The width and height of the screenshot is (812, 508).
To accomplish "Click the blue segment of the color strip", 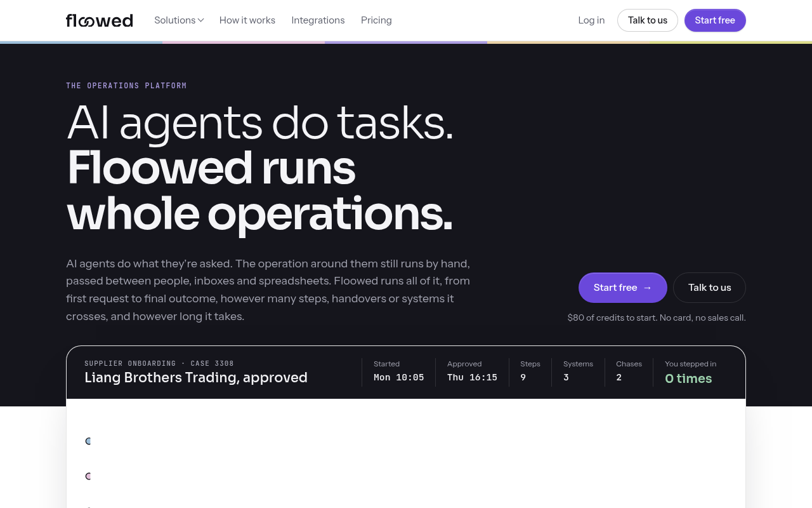I will click(81, 43).
